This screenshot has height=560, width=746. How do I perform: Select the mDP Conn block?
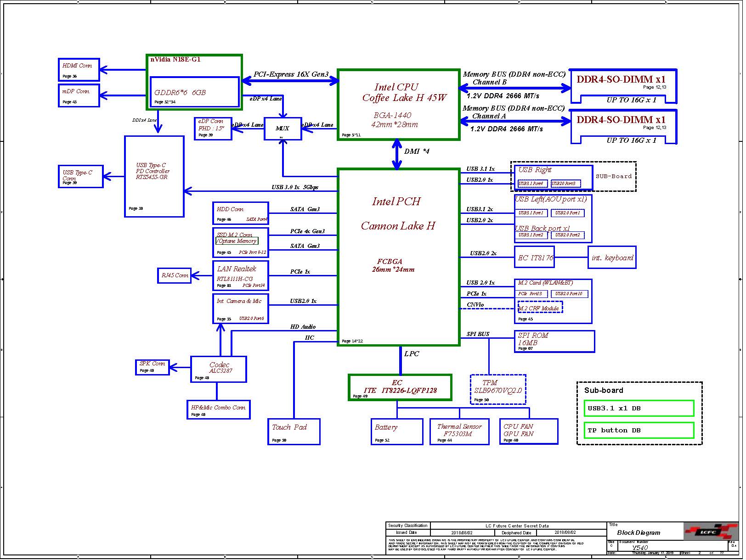click(79, 95)
